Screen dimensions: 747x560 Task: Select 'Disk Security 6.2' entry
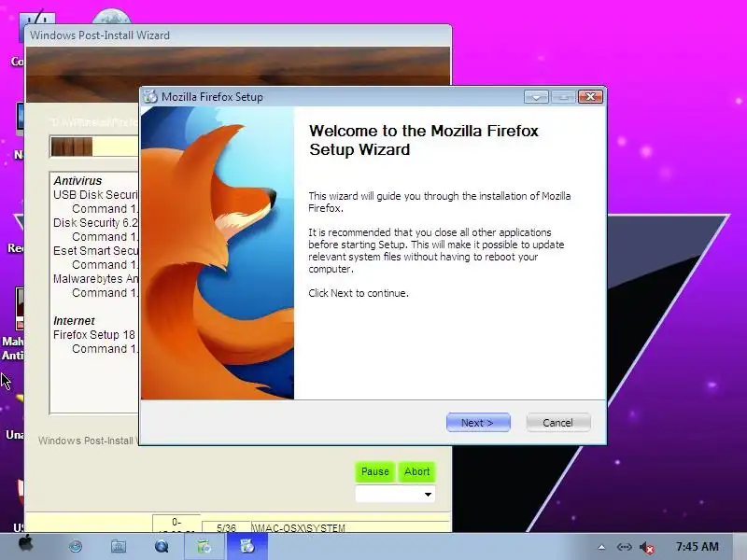95,223
